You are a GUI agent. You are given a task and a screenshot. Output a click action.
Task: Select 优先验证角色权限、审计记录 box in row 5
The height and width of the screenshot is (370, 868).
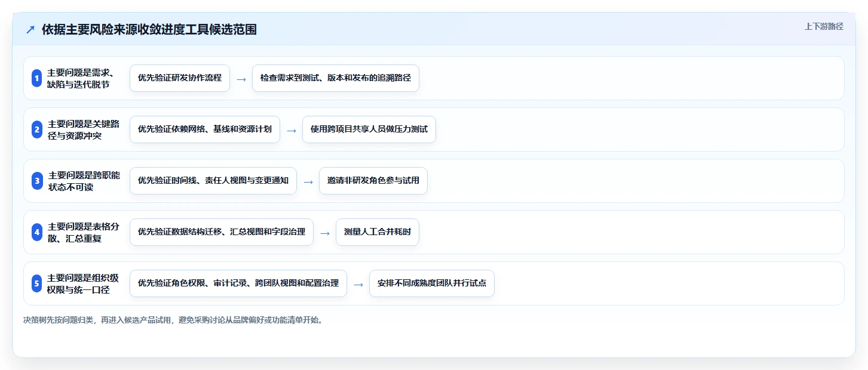click(x=238, y=283)
